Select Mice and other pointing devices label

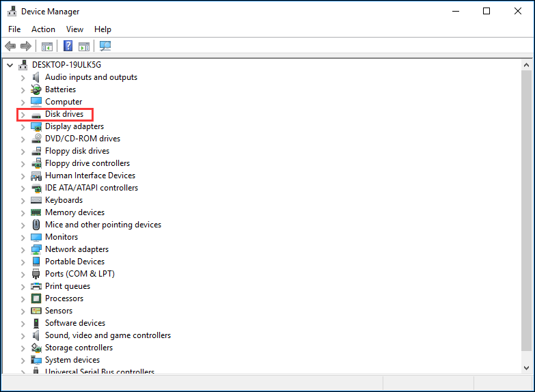(103, 225)
